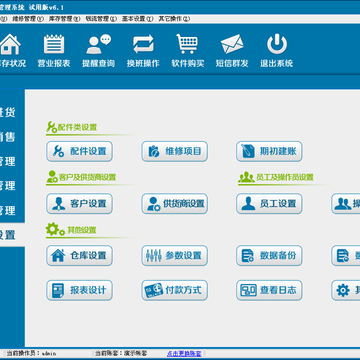This screenshot has width=360, height=360.
Task: Open 员工设置 employee settings
Action: pos(269,204)
